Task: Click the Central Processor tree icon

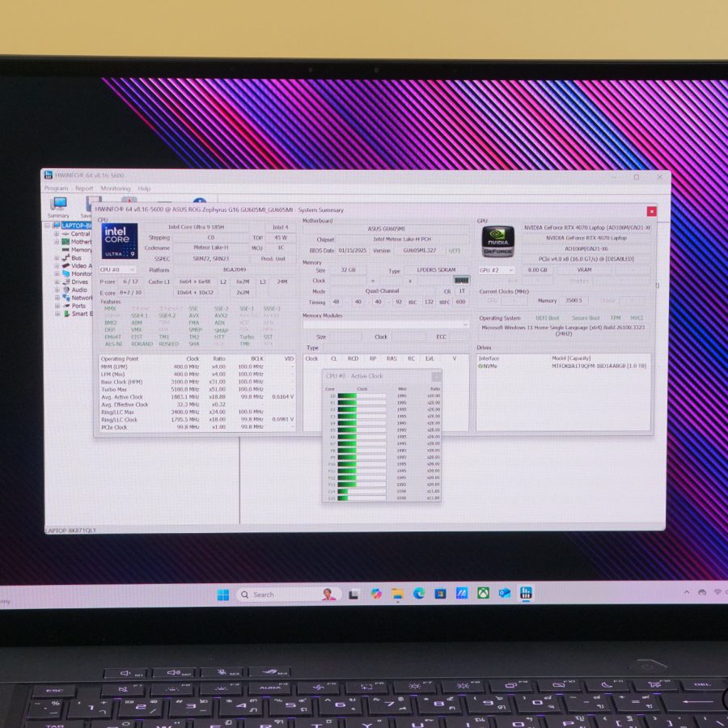Action: tap(66, 234)
